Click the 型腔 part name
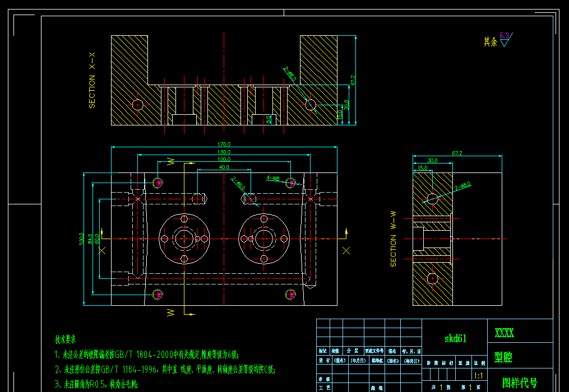Screen dimensions: 569x392 click(x=503, y=357)
